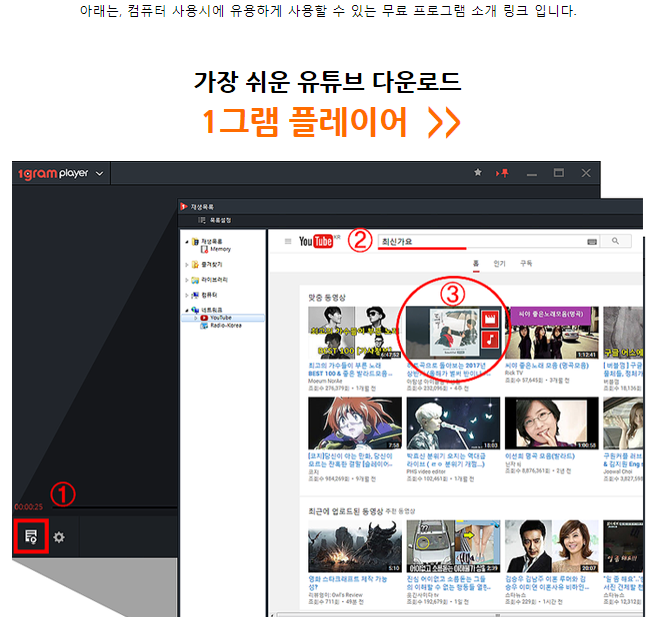
Task: Open the BEST 100 ballad video thumbnail
Action: coord(355,332)
